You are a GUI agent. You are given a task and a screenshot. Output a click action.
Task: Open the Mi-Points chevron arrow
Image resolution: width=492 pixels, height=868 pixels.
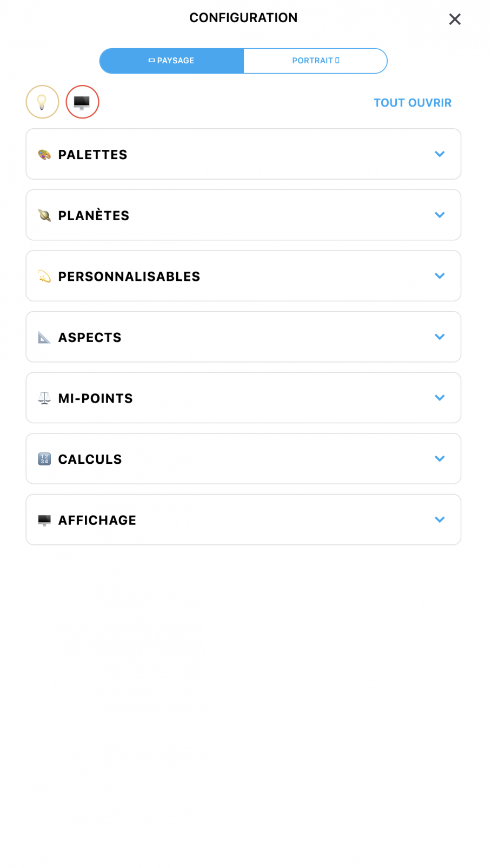pos(440,398)
